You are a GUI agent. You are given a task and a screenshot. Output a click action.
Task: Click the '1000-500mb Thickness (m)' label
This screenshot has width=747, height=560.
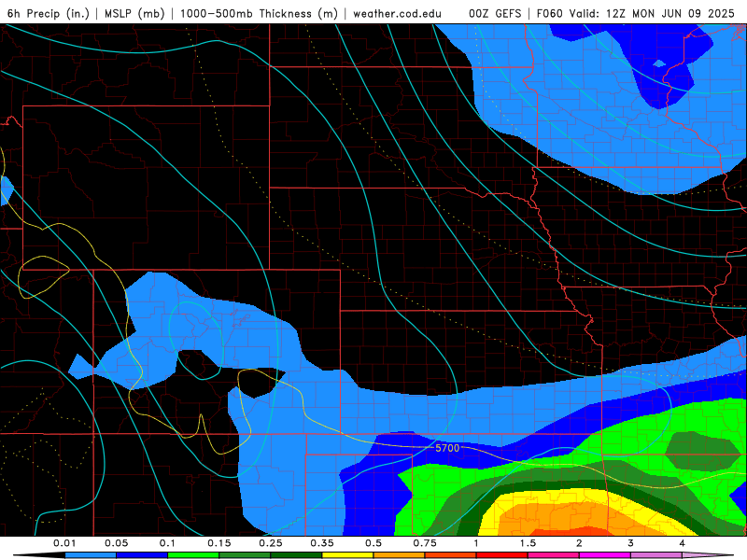click(x=259, y=13)
